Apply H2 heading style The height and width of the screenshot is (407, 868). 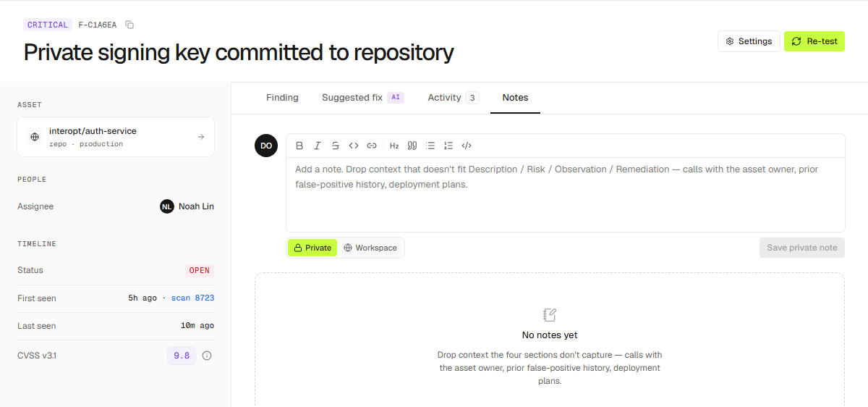[x=394, y=146]
